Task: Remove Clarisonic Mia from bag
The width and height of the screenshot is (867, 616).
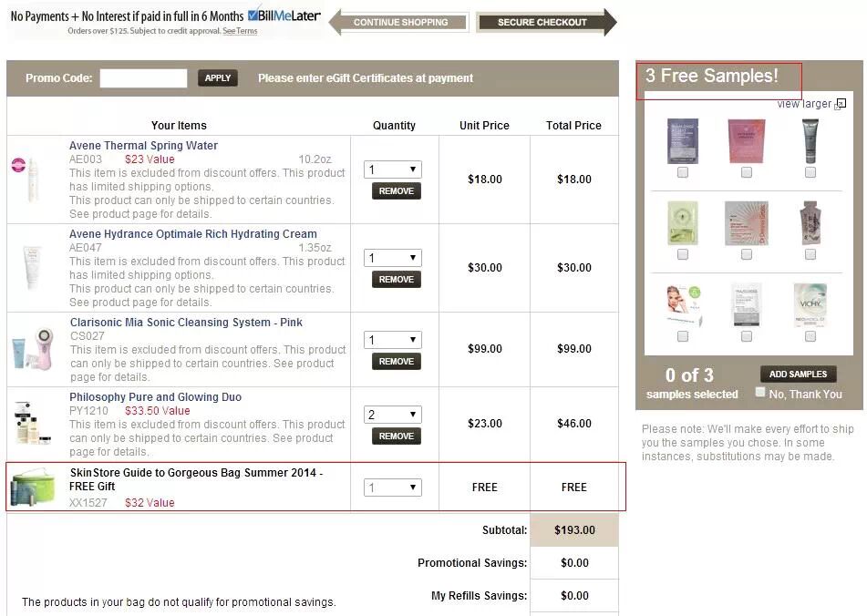Action: (x=397, y=362)
